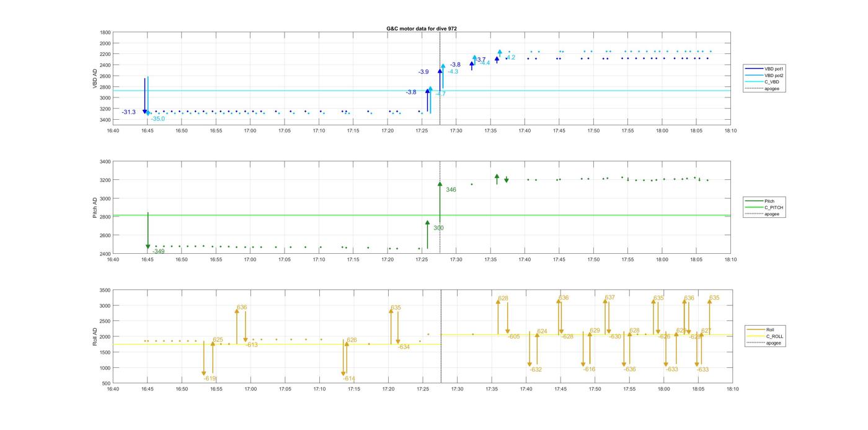Click the '-613' roll data label
This screenshot has width=868, height=430.
(251, 345)
